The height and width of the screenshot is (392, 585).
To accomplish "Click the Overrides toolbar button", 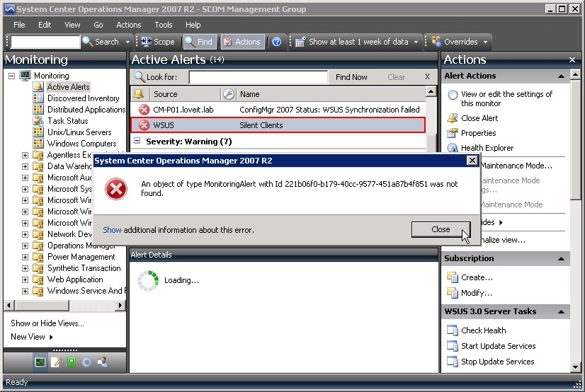I will click(x=455, y=42).
